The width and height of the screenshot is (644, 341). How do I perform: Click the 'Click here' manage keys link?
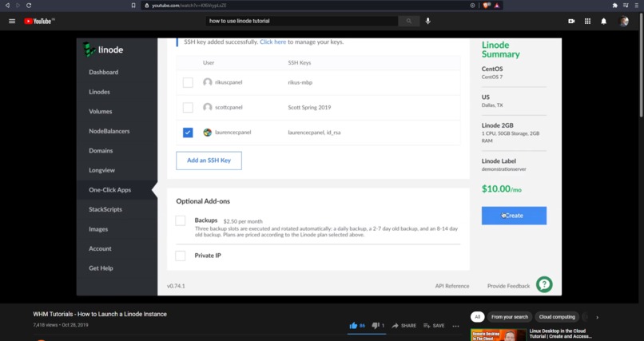(x=272, y=42)
